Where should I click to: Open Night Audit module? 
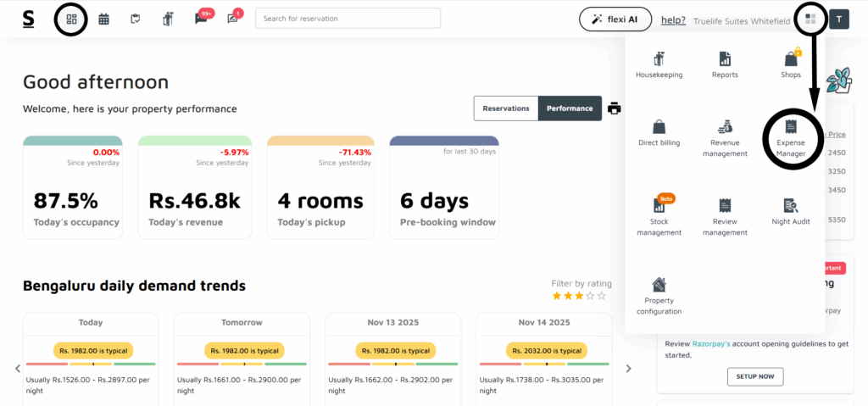(x=790, y=210)
